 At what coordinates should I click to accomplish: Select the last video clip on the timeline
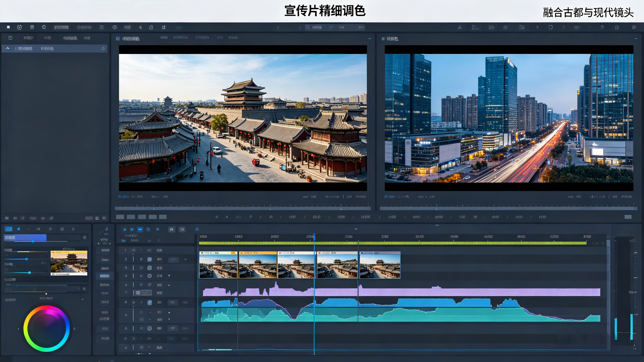click(x=380, y=265)
